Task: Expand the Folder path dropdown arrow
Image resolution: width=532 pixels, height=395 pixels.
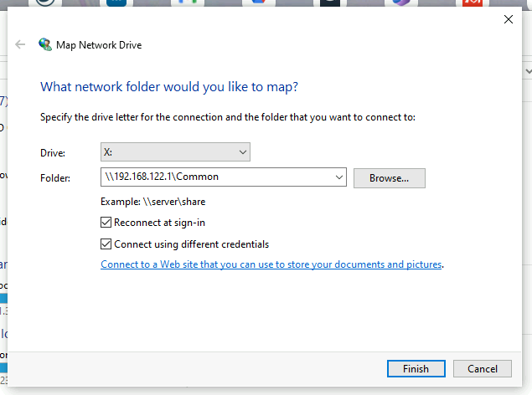Action: [x=338, y=177]
